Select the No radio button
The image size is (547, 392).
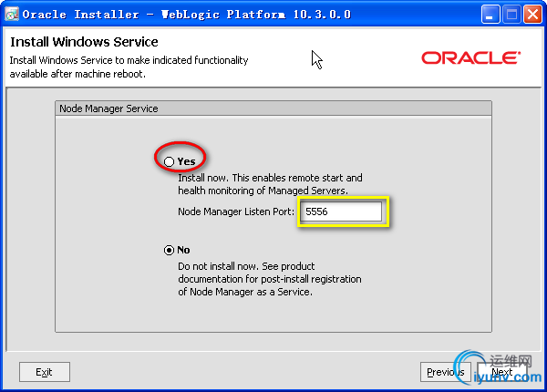tap(170, 250)
